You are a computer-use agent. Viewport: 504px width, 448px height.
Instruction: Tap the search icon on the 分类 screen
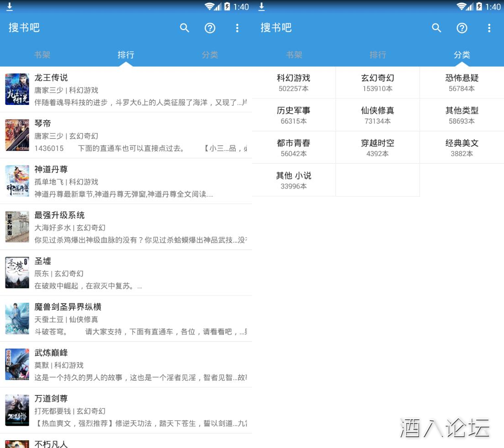tap(436, 28)
